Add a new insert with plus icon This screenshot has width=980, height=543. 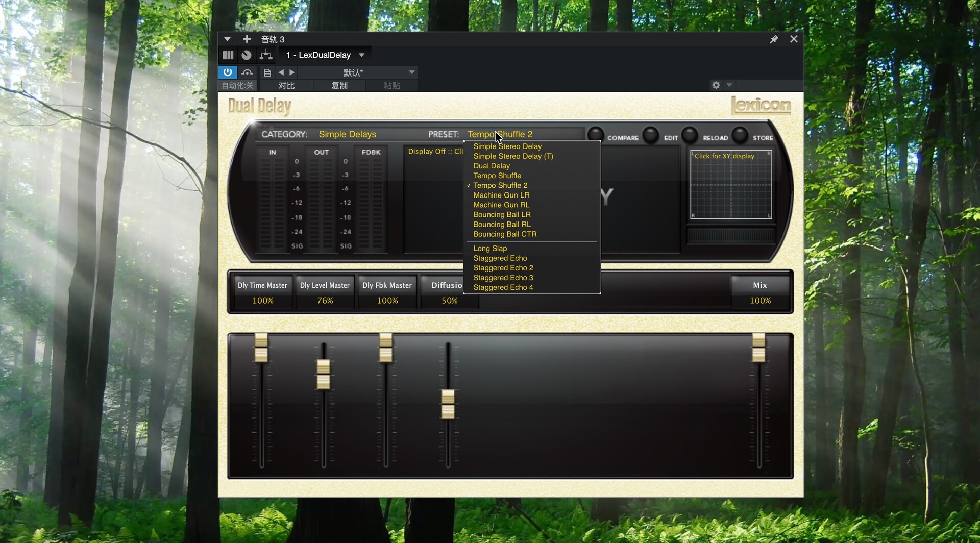(x=247, y=39)
